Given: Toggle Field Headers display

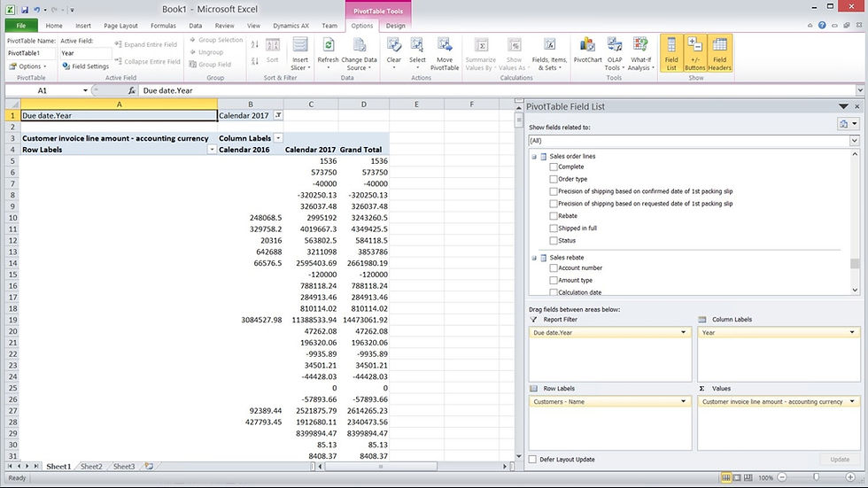Looking at the screenshot, I should [719, 54].
